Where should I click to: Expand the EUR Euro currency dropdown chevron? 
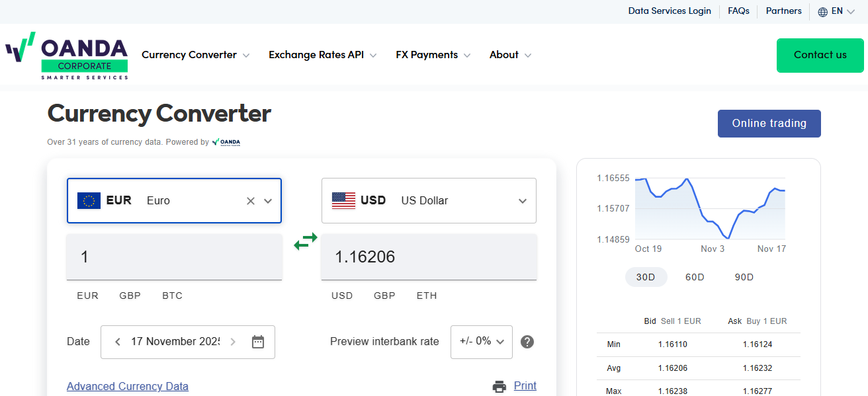268,201
